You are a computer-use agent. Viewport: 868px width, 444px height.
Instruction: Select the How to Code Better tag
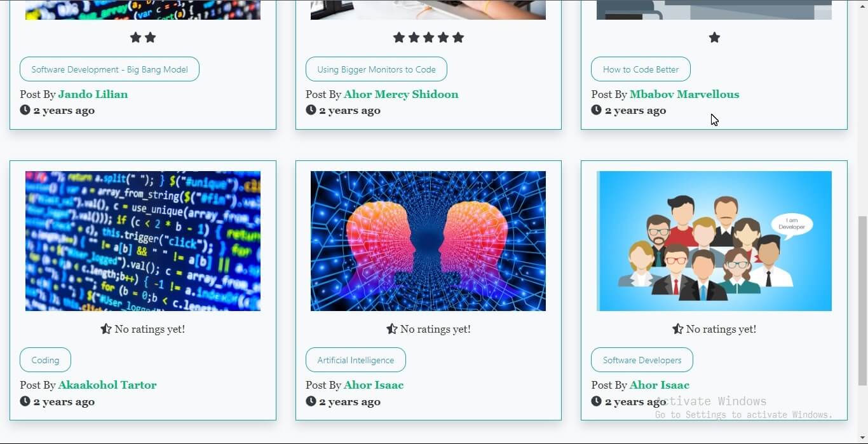641,69
